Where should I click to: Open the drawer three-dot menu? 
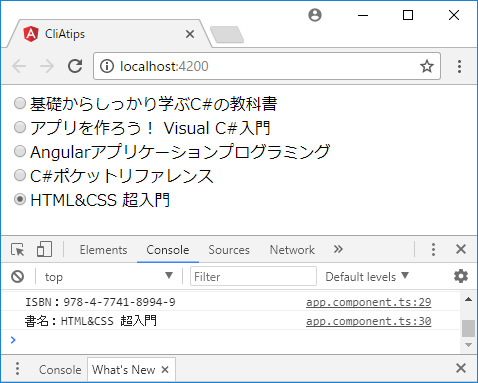[17, 369]
